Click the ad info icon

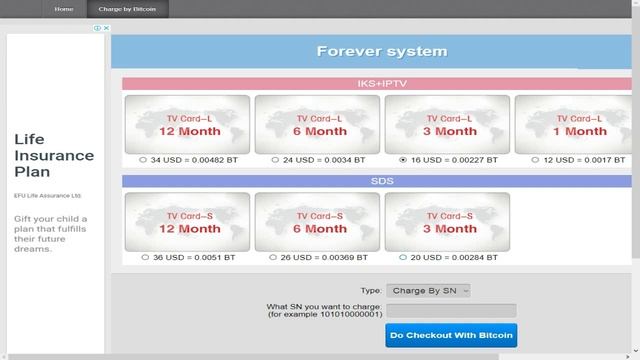coord(97,28)
